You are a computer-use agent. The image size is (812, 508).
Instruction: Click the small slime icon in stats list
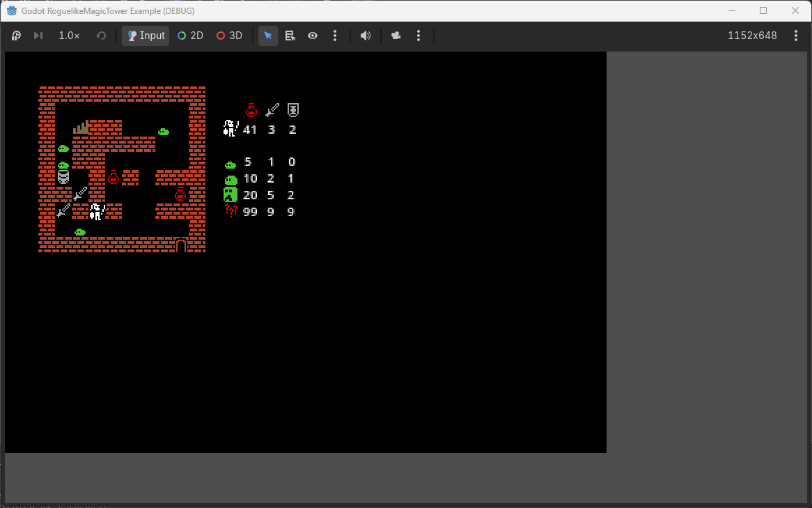pyautogui.click(x=231, y=165)
